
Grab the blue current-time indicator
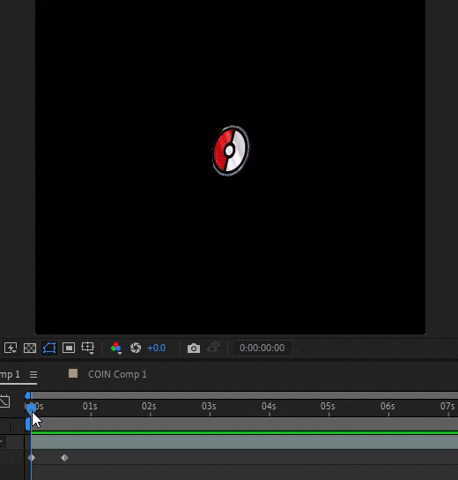[x=31, y=408]
